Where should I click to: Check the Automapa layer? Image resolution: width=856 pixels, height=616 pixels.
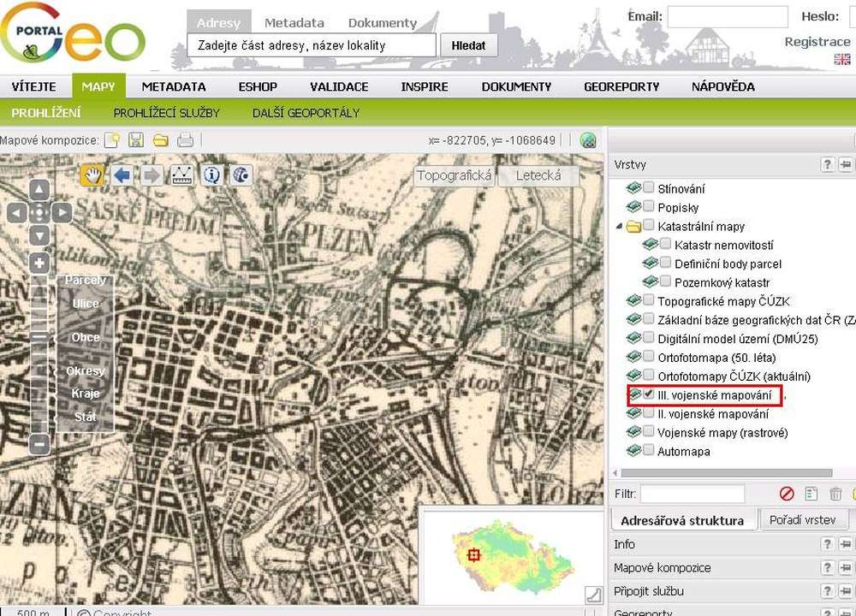point(649,450)
